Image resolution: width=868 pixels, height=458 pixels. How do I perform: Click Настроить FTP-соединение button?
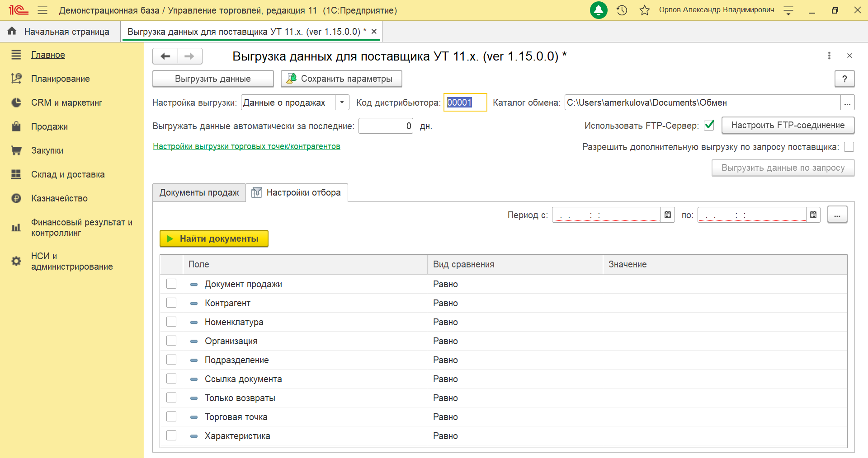click(788, 125)
